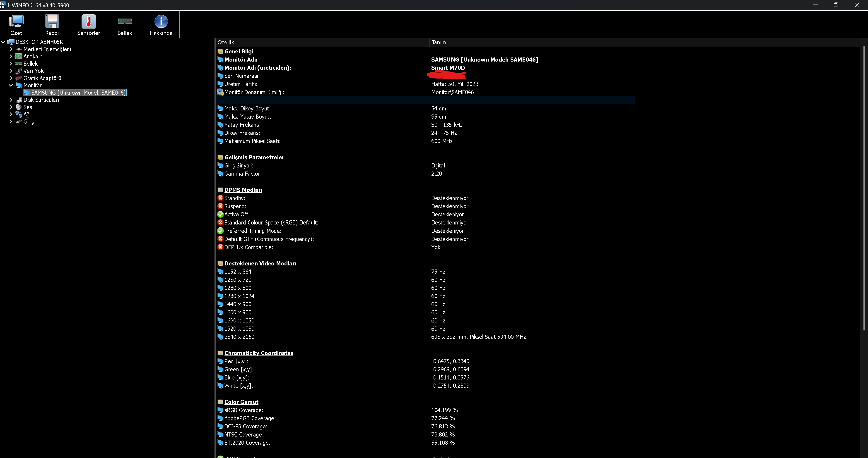The image size is (868, 458).
Task: Click the Chromaticity Coordinates heading
Action: 259,353
